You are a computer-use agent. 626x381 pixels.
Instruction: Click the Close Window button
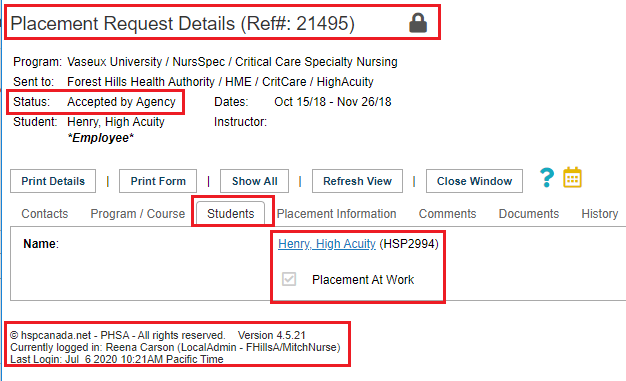pos(474,181)
